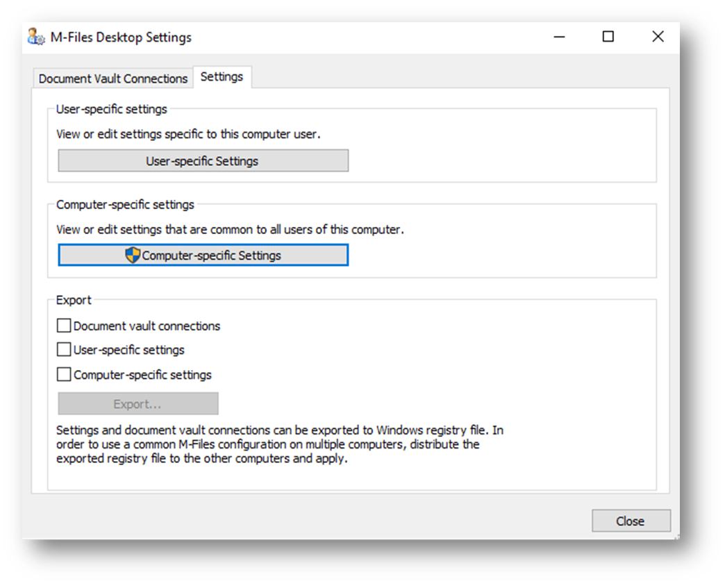This screenshot has width=725, height=588.
Task: Click the X to close the window
Action: pyautogui.click(x=658, y=37)
